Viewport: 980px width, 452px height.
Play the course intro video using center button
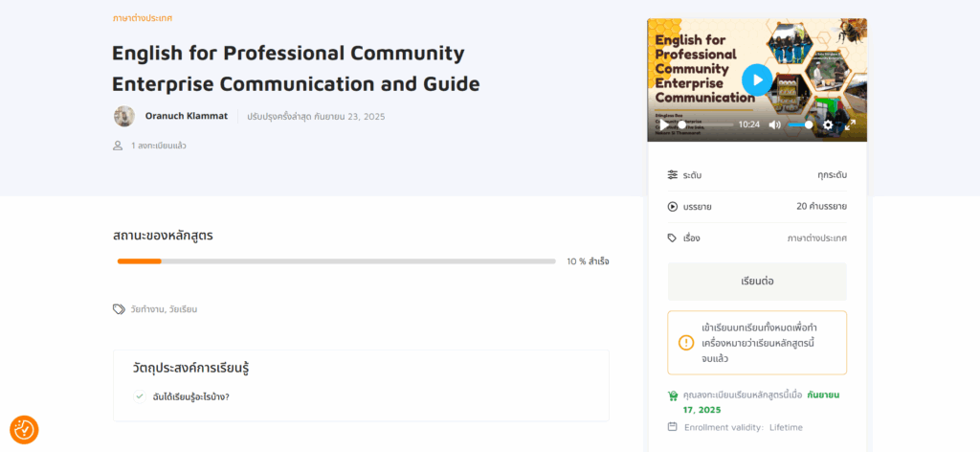tap(756, 79)
